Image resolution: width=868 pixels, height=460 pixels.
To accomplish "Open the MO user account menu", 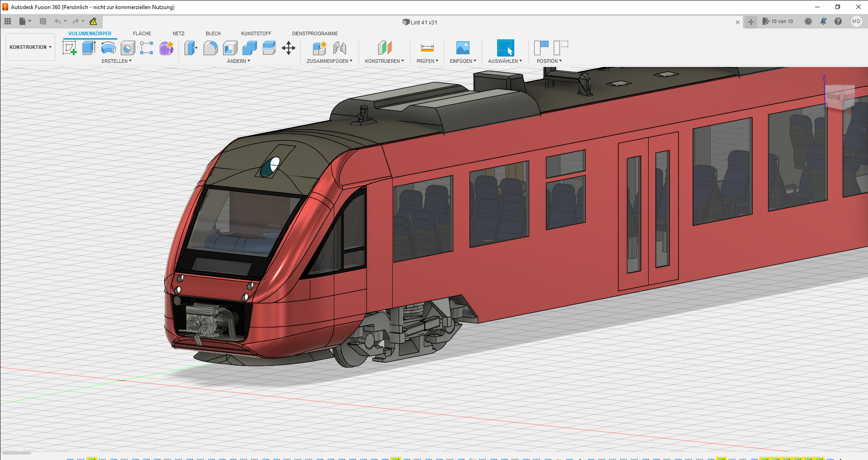I will 856,21.
